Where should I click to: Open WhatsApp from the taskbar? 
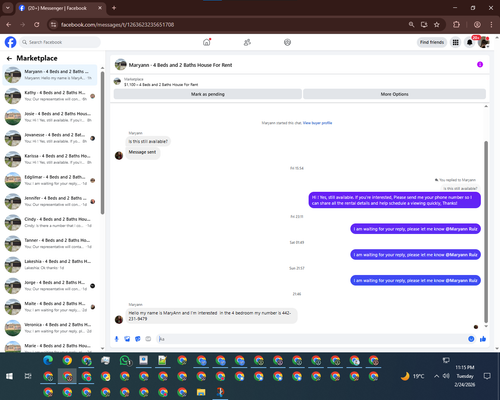(125, 360)
